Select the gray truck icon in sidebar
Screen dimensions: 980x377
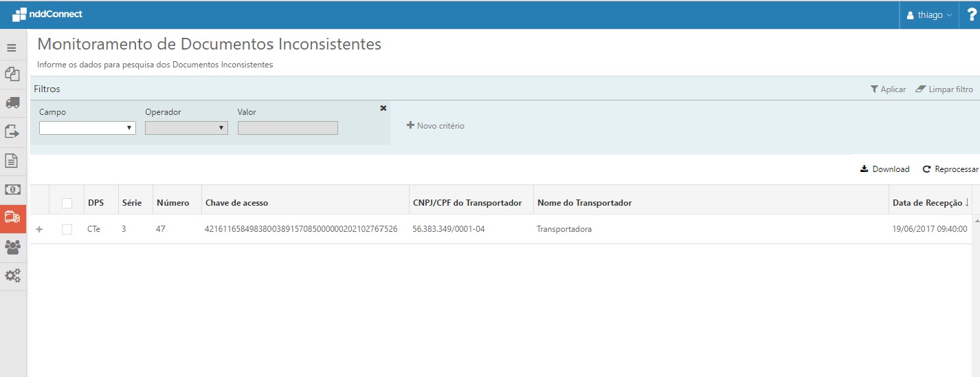tap(12, 103)
